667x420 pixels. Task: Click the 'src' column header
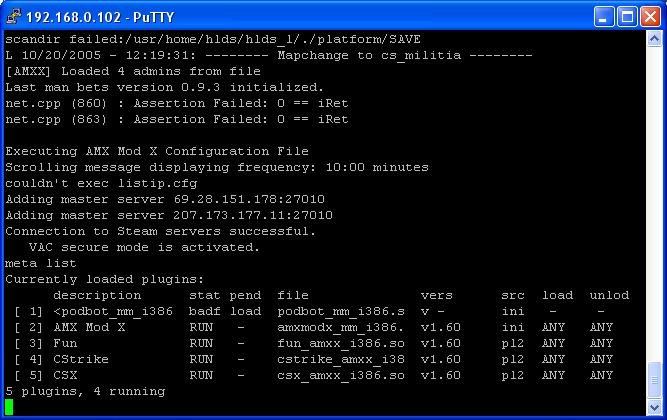(513, 295)
